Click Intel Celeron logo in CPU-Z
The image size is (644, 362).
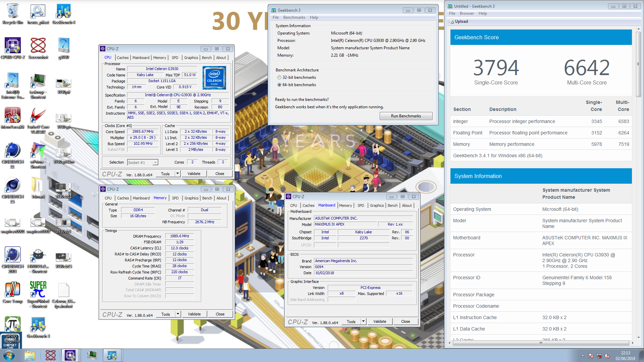click(x=214, y=77)
